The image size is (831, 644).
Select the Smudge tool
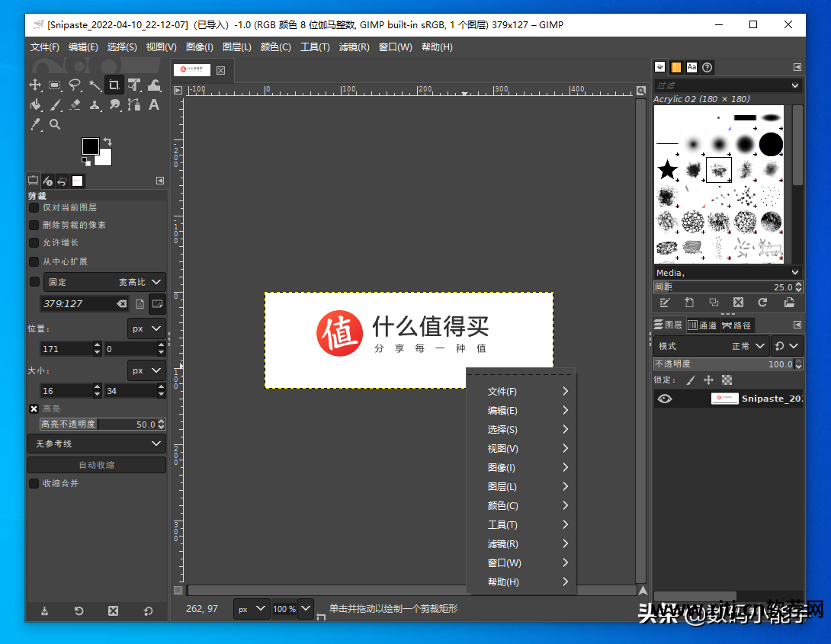(x=114, y=105)
